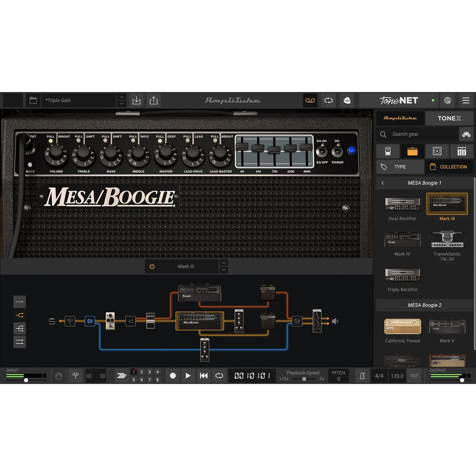Choose the Mark IV amp

402,244
